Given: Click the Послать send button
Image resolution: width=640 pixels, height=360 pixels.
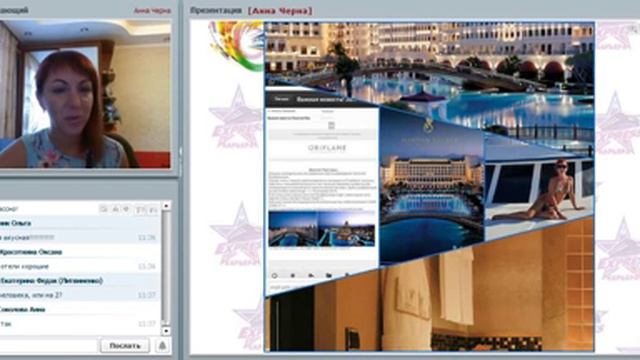Looking at the screenshot, I should coord(125,346).
